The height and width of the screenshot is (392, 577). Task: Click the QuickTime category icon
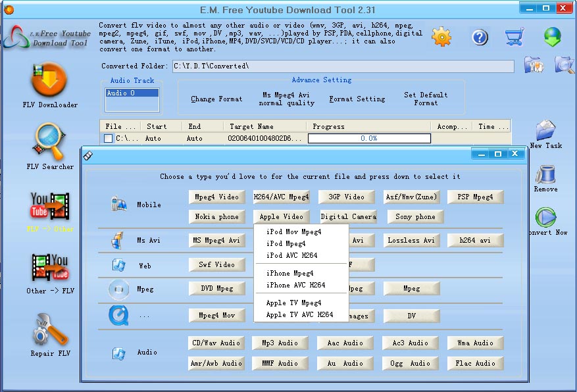pos(118,315)
